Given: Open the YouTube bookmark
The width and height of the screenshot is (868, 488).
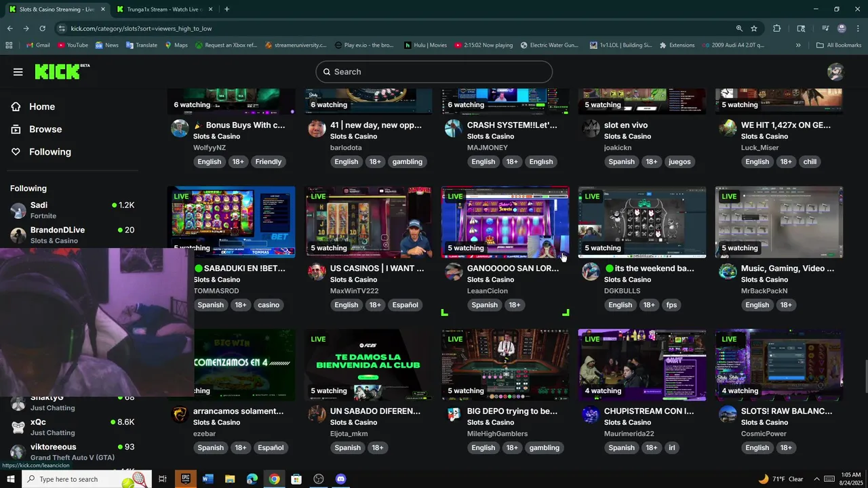Looking at the screenshot, I should pyautogui.click(x=73, y=45).
